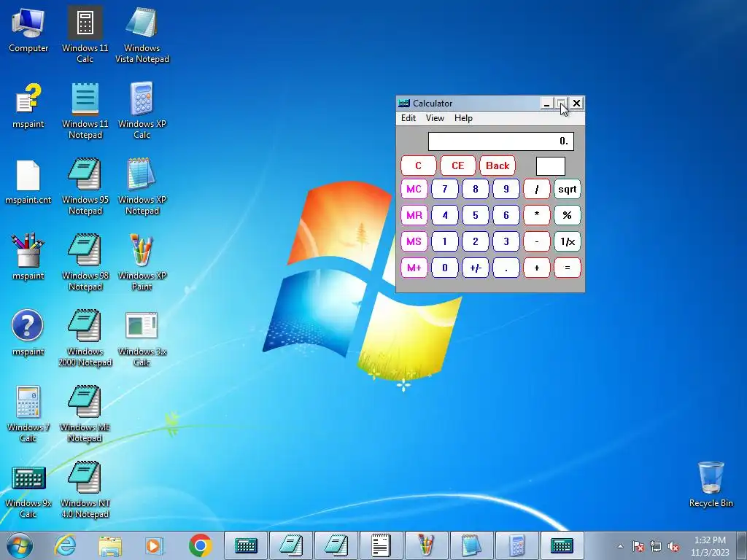The image size is (747, 560).
Task: Click the empty memory indicator box
Action: click(550, 166)
